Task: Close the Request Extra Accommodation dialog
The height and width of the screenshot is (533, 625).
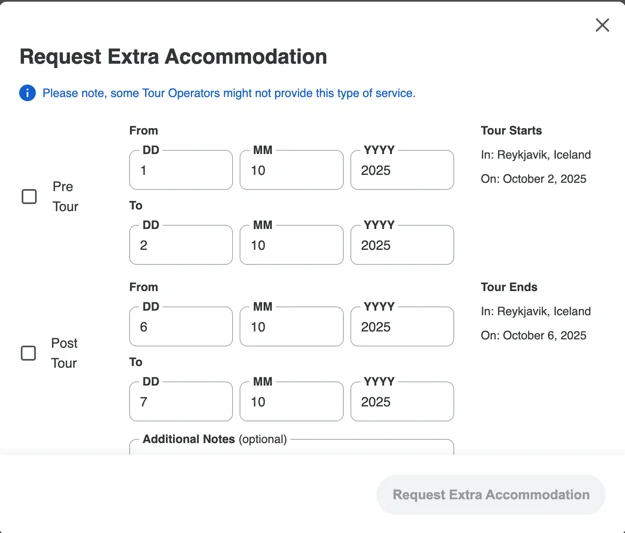Action: click(602, 25)
